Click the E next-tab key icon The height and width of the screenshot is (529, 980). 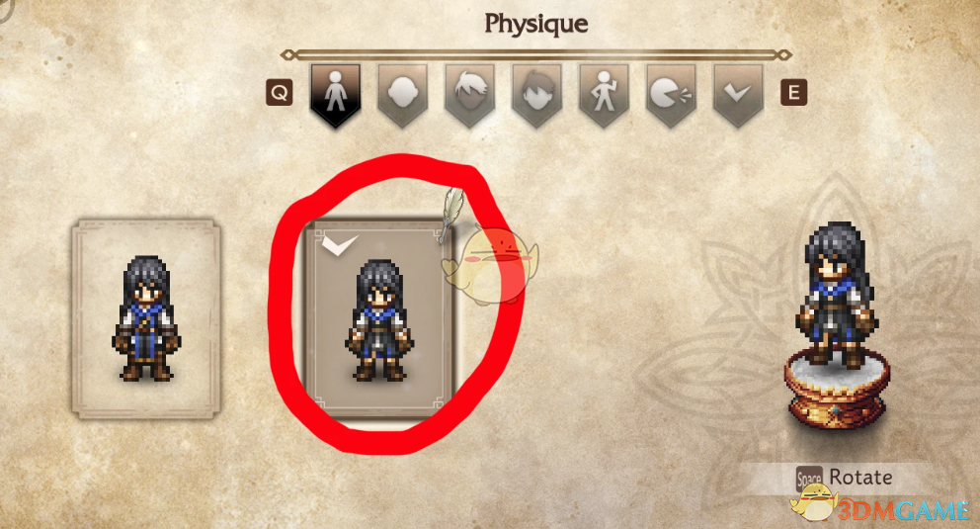[793, 93]
